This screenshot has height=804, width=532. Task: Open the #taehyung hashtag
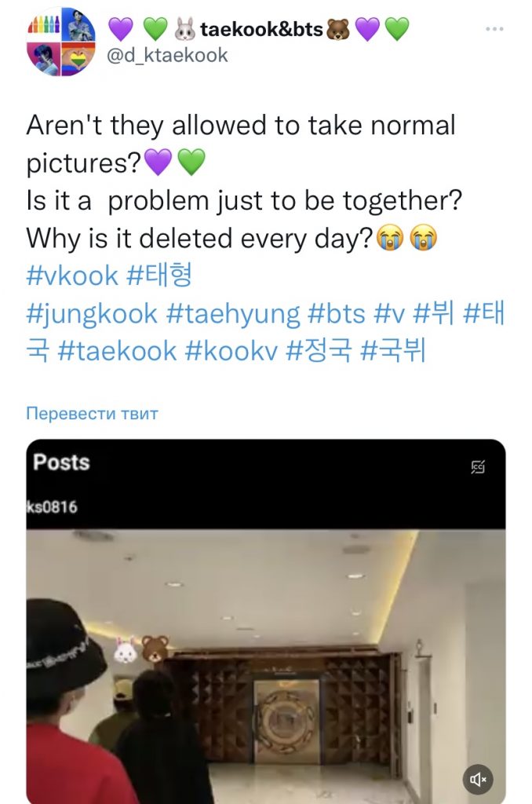pyautogui.click(x=233, y=314)
